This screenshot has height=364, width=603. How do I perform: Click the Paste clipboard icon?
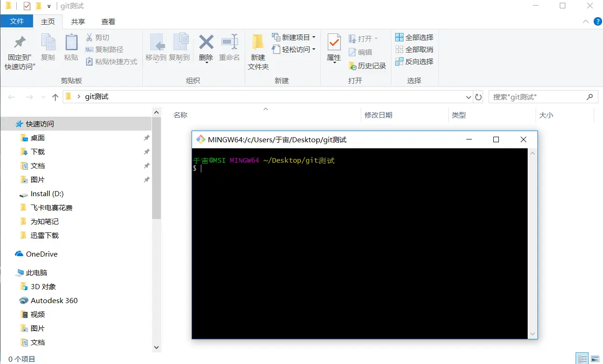pos(71,42)
